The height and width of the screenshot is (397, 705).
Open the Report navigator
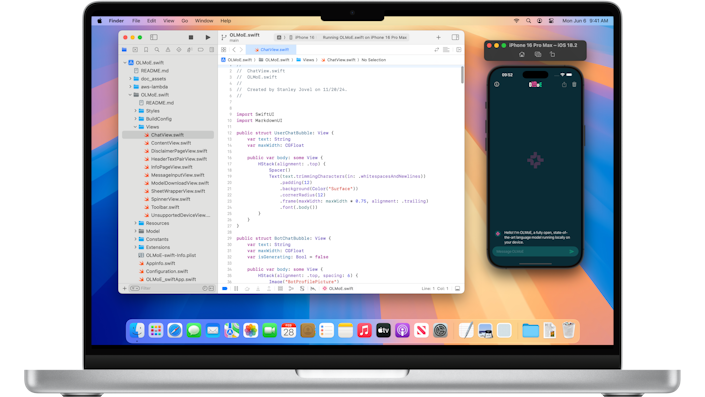(211, 50)
